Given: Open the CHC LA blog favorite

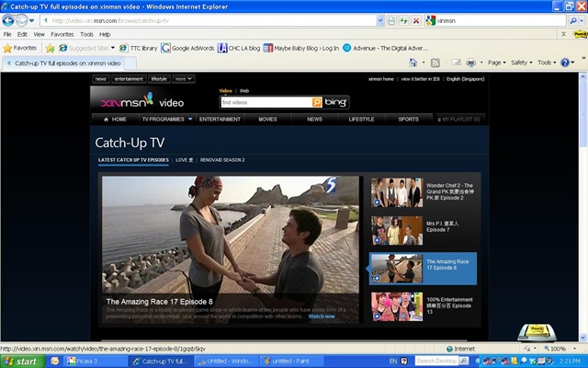Looking at the screenshot, I should click(x=239, y=48).
